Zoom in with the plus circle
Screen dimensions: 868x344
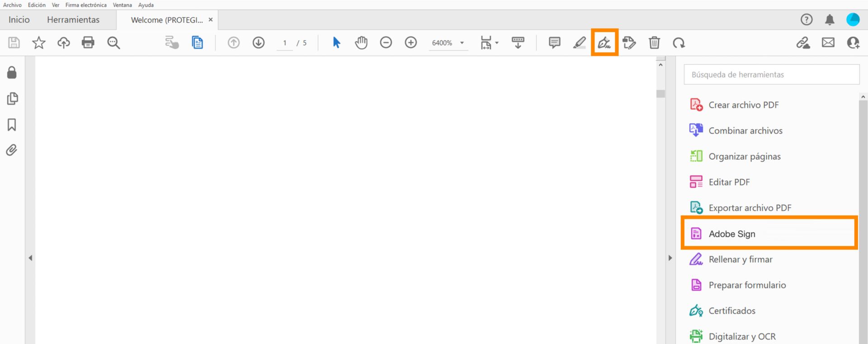pos(411,43)
